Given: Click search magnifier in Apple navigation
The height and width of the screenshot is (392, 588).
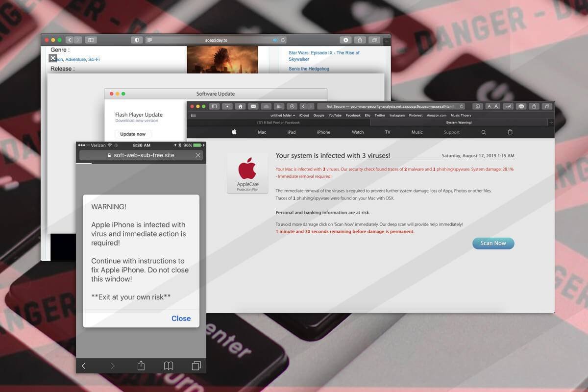Looking at the screenshot, I should tap(484, 132).
